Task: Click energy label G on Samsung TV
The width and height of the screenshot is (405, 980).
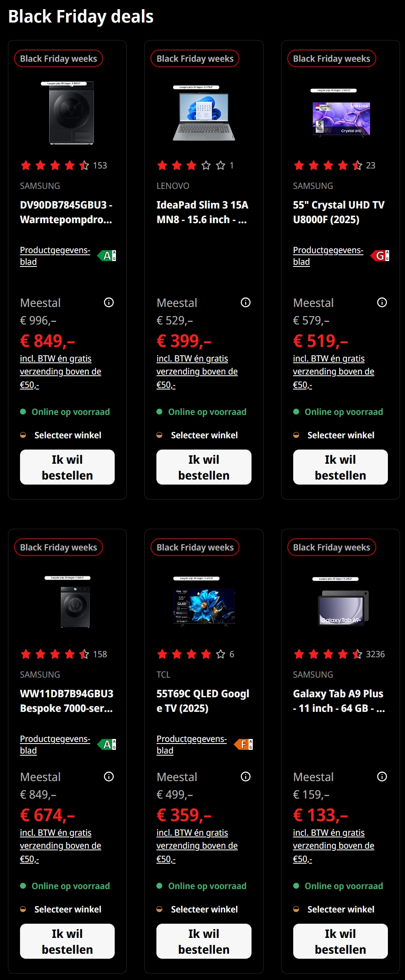Action: coord(380,256)
